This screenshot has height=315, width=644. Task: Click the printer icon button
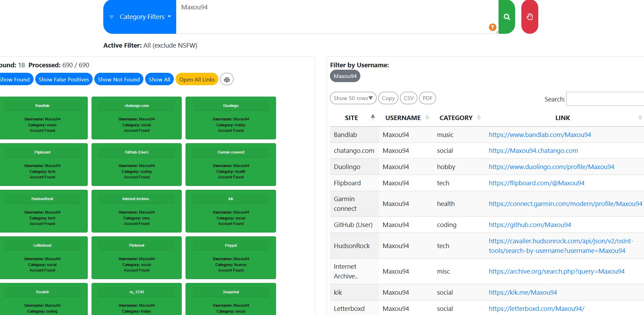[227, 80]
